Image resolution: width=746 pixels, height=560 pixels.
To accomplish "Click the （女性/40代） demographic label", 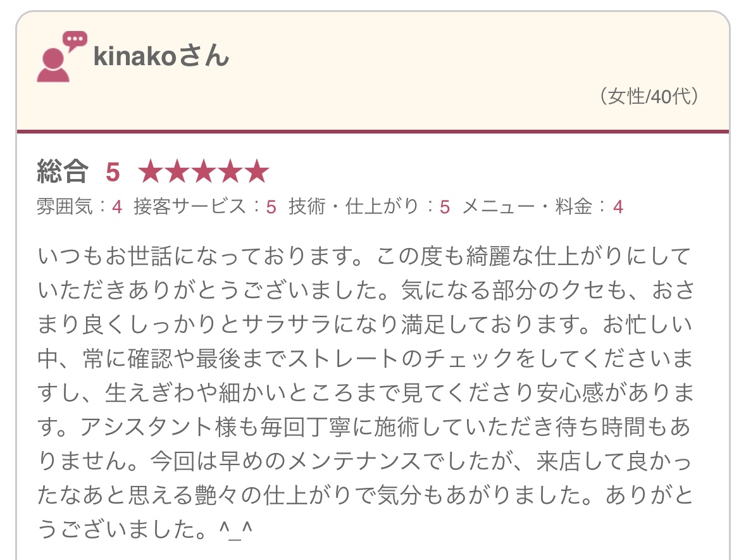I will coord(648,97).
